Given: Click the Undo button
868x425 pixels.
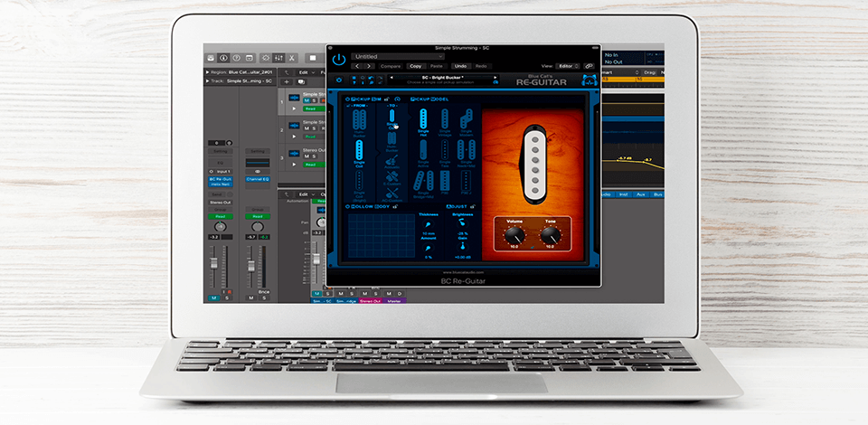Looking at the screenshot, I should tap(459, 66).
